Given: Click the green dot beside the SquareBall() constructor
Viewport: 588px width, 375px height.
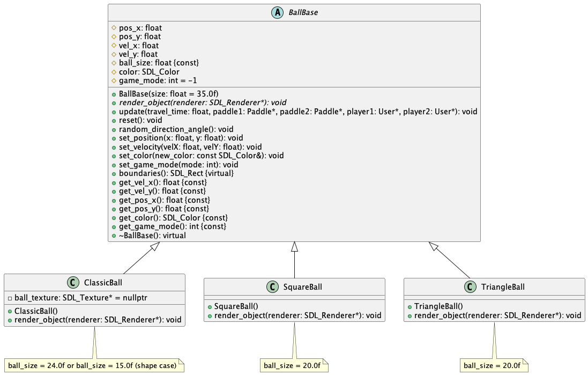Looking at the screenshot, I should [x=210, y=307].
